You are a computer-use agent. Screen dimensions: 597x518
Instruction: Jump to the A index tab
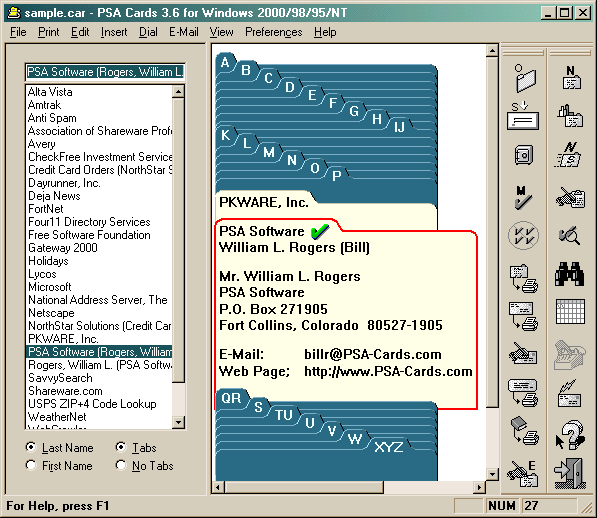pyautogui.click(x=225, y=62)
